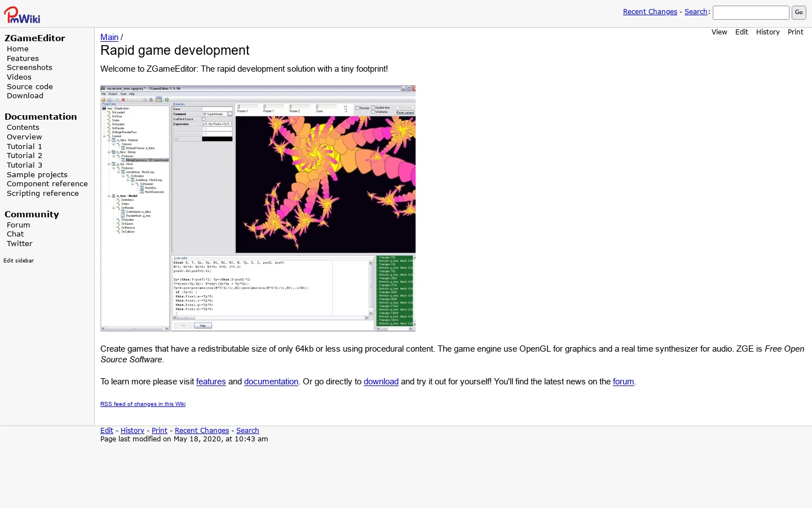The width and height of the screenshot is (812, 508).
Task: Follow the features link in the paragraph
Action: [x=211, y=382]
